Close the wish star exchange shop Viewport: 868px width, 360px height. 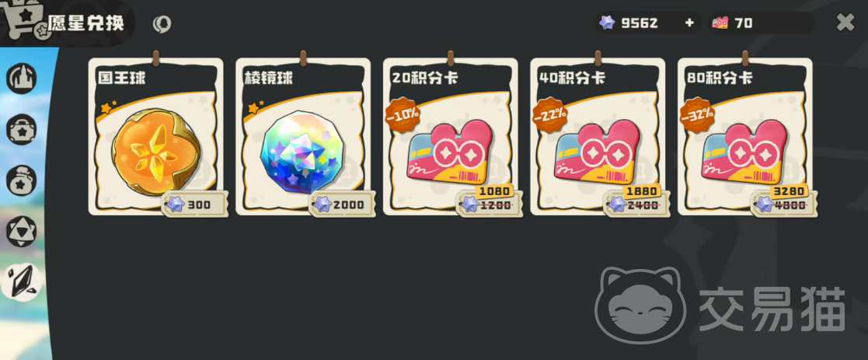(x=845, y=22)
